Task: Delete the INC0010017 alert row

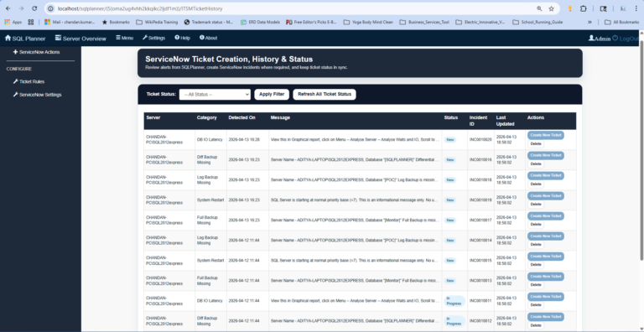Action: (536, 225)
